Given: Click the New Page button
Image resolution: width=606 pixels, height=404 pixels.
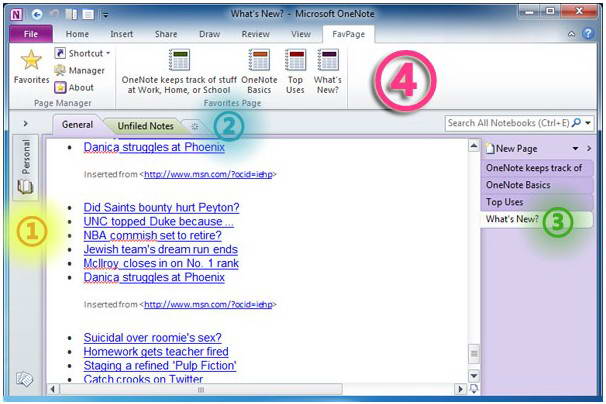Looking at the screenshot, I should pyautogui.click(x=512, y=148).
